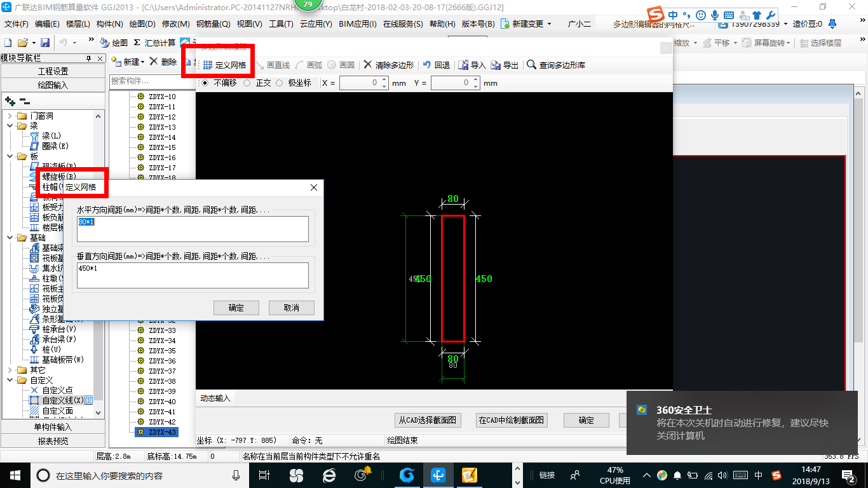Open the 工程设置 navigation section
The height and width of the screenshot is (488, 868).
point(53,71)
